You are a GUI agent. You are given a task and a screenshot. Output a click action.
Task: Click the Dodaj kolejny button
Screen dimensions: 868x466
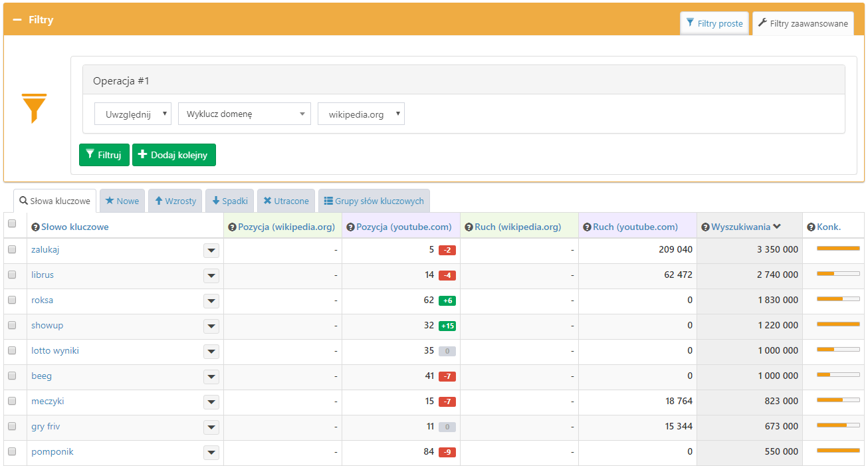tap(173, 155)
